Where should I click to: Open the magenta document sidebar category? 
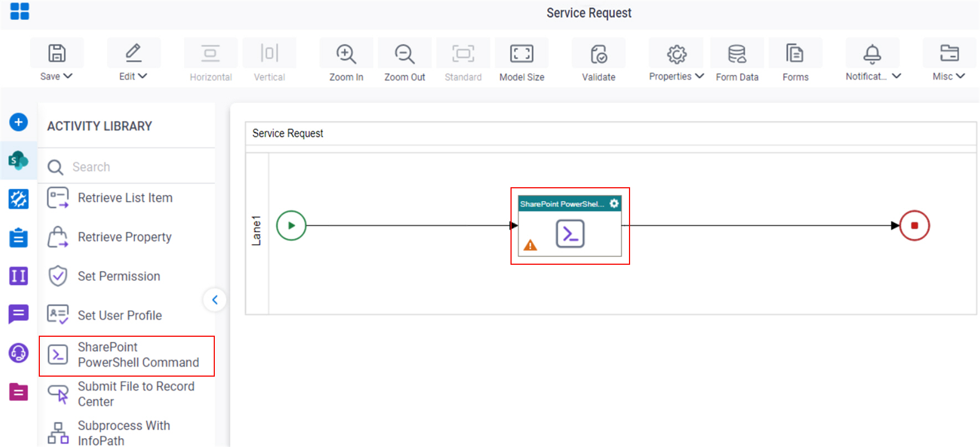[18, 392]
